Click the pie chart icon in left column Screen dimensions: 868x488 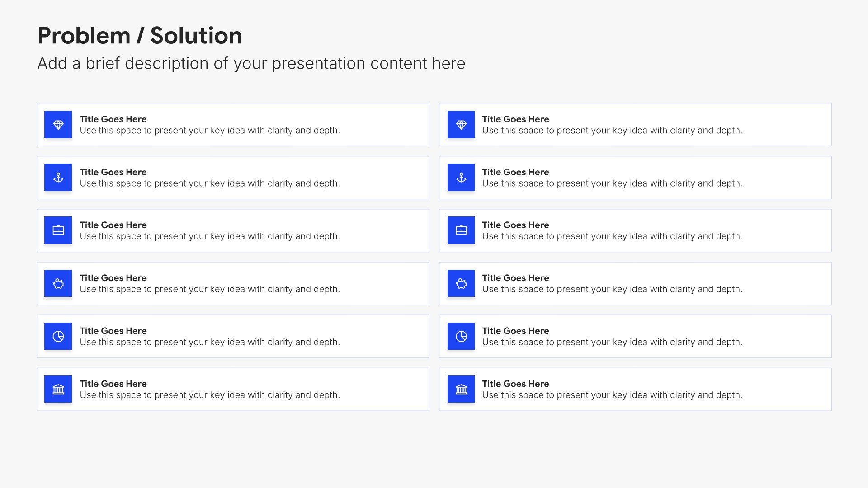(x=58, y=336)
